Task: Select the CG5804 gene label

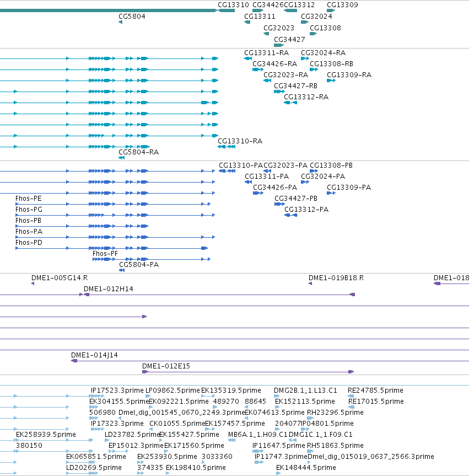Action: pos(132,17)
